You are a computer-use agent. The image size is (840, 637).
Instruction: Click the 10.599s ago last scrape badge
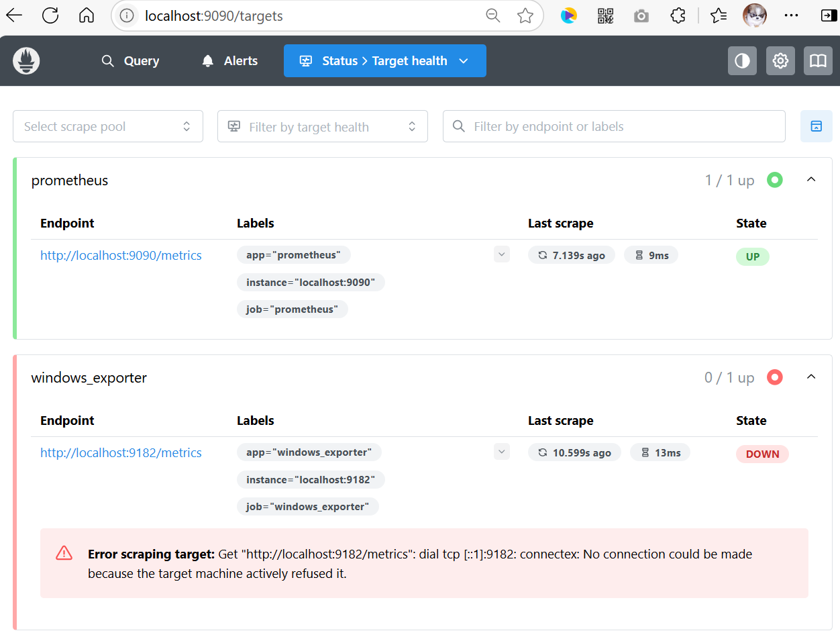click(574, 452)
